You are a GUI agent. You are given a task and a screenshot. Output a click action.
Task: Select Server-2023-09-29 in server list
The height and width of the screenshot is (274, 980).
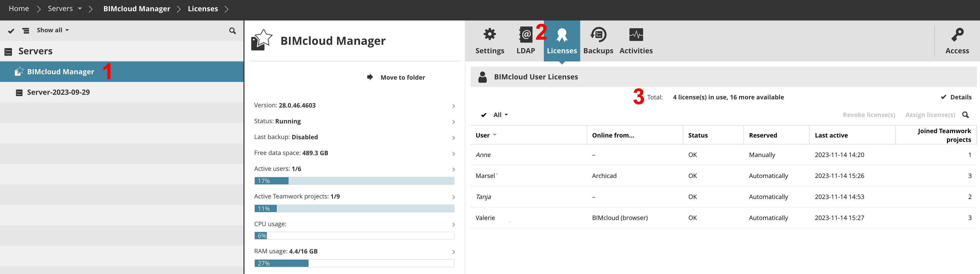tap(122, 92)
